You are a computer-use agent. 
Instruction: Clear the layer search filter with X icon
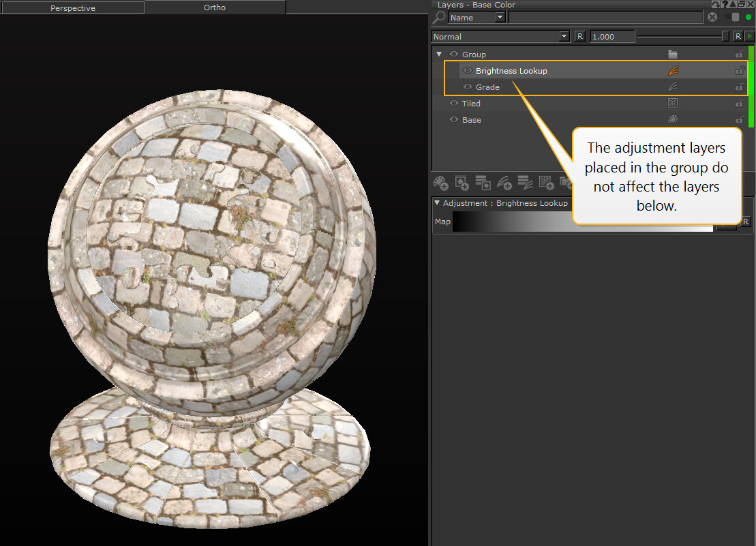click(x=712, y=18)
